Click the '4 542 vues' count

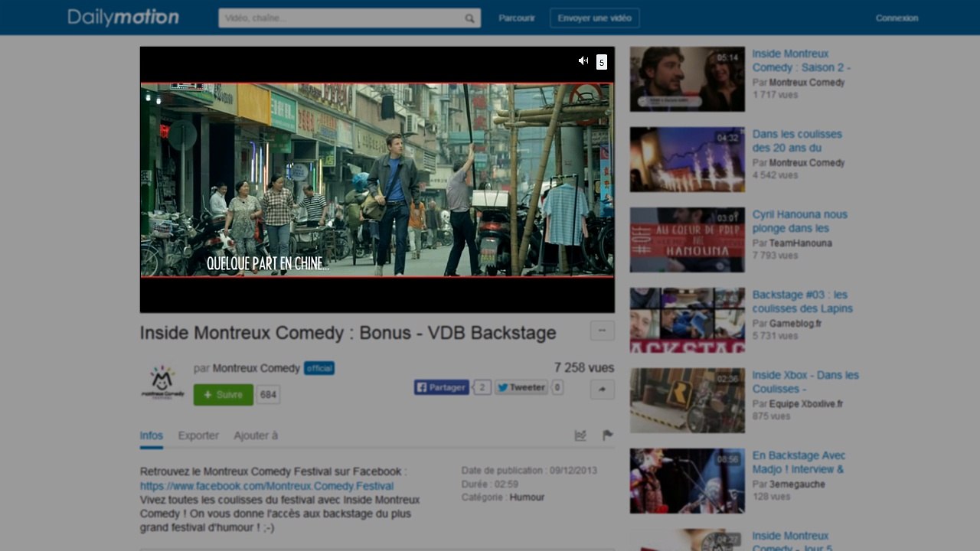tap(775, 175)
